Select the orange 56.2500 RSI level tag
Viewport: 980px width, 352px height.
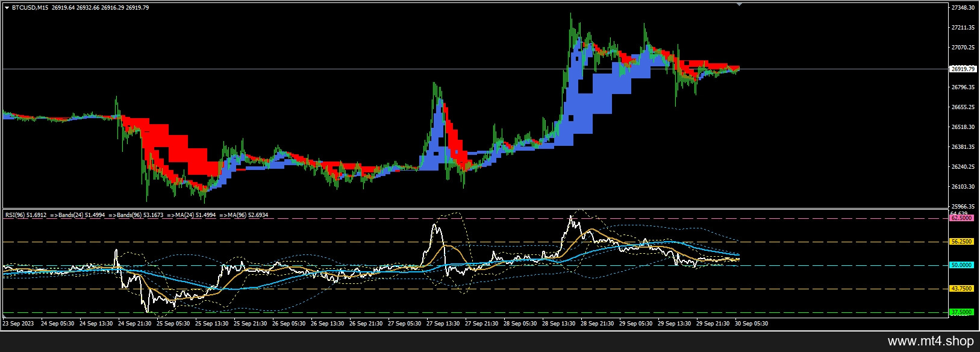click(x=962, y=242)
